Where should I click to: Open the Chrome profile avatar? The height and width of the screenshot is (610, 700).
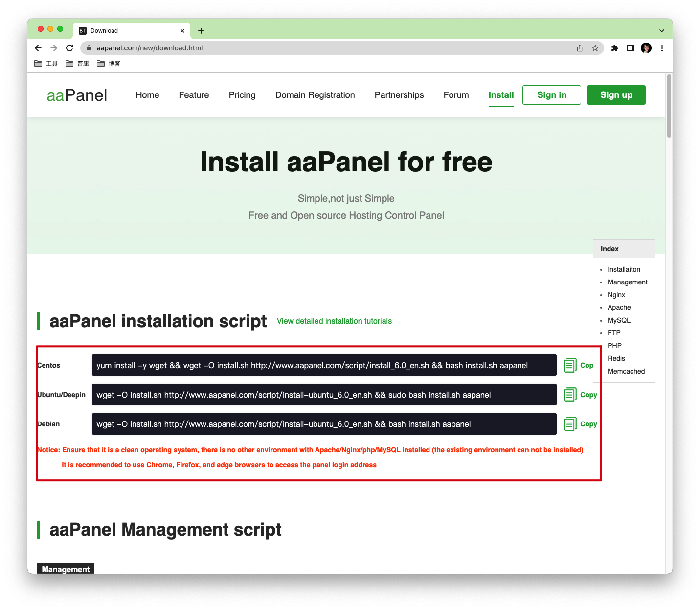[646, 48]
